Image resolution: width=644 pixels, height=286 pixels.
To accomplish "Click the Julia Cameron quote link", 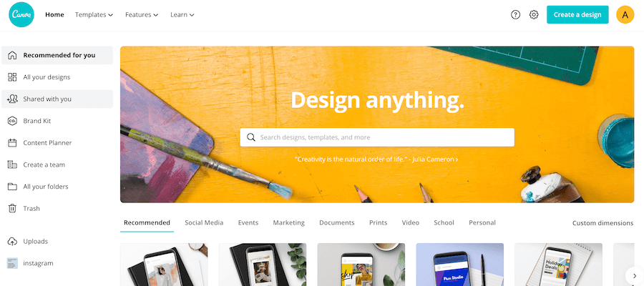I will coord(376,159).
